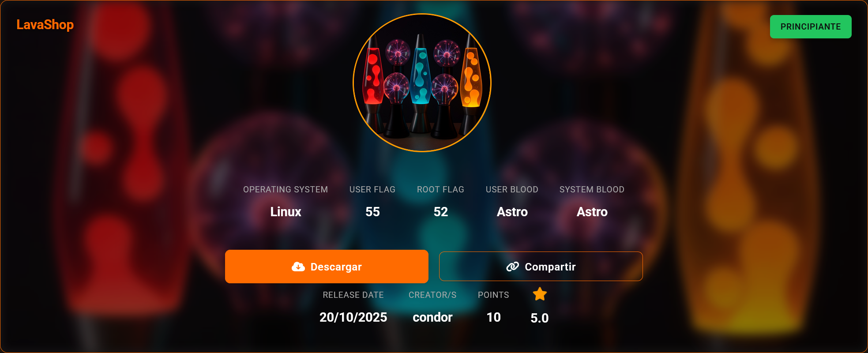Image resolution: width=868 pixels, height=353 pixels.
Task: Click the CREATOR/S label
Action: (432, 295)
